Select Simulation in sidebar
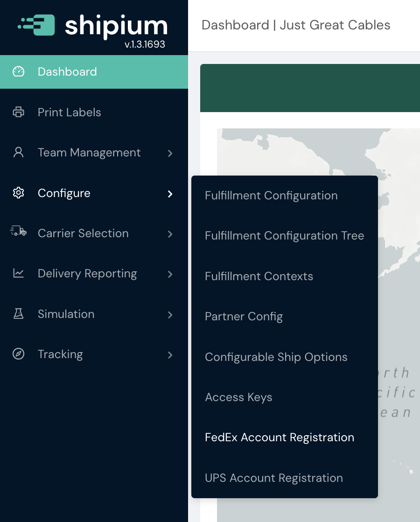Image resolution: width=420 pixels, height=522 pixels. click(x=94, y=314)
